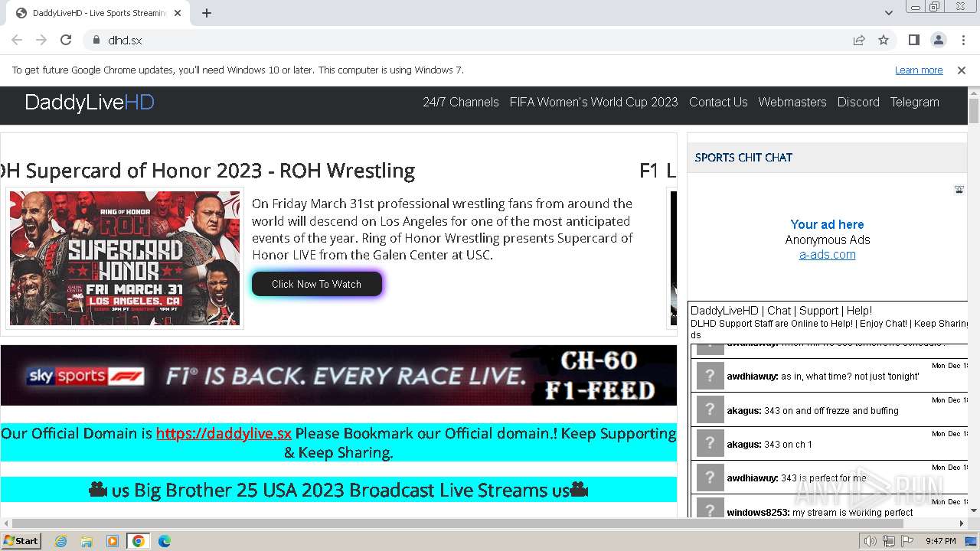Click akagus '343 on ch 1' message
The image size is (980, 551).
pyautogui.click(x=769, y=445)
